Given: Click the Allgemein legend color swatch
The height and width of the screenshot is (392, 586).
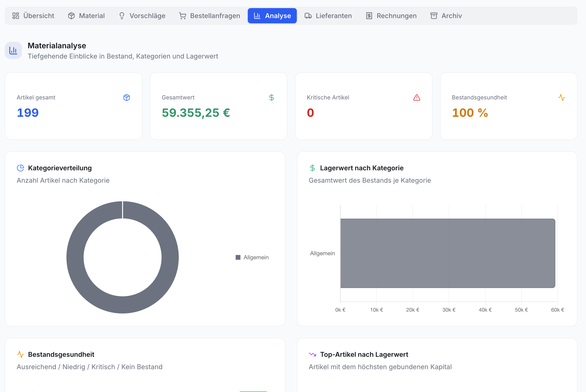Looking at the screenshot, I should click(x=238, y=257).
